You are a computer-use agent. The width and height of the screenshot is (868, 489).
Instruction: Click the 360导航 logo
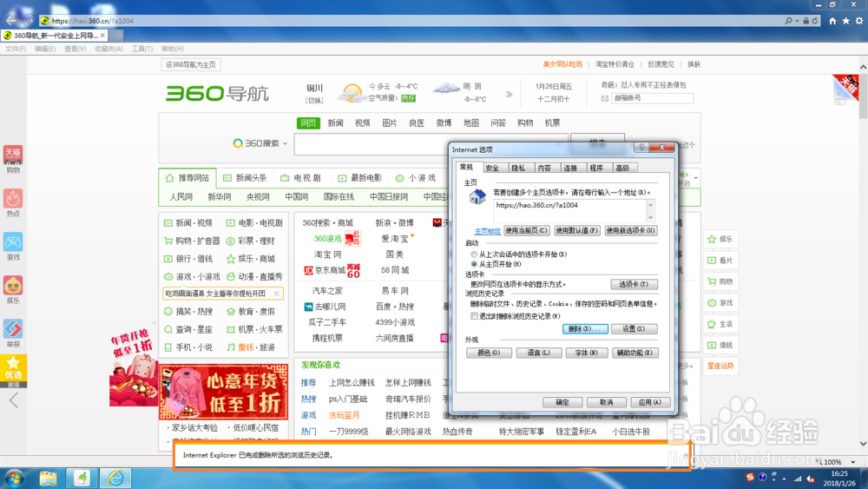tap(217, 93)
